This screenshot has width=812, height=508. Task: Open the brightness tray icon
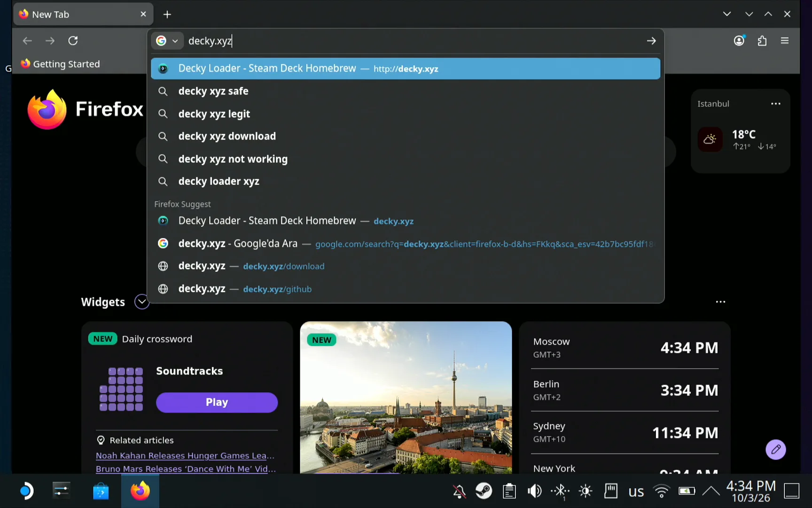[586, 491]
